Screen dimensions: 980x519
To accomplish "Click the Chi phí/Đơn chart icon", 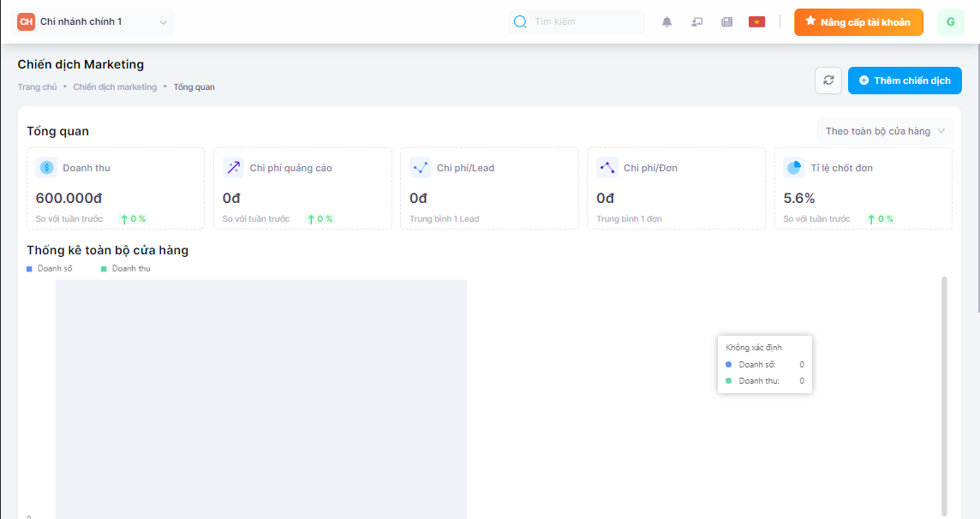I will tap(607, 168).
